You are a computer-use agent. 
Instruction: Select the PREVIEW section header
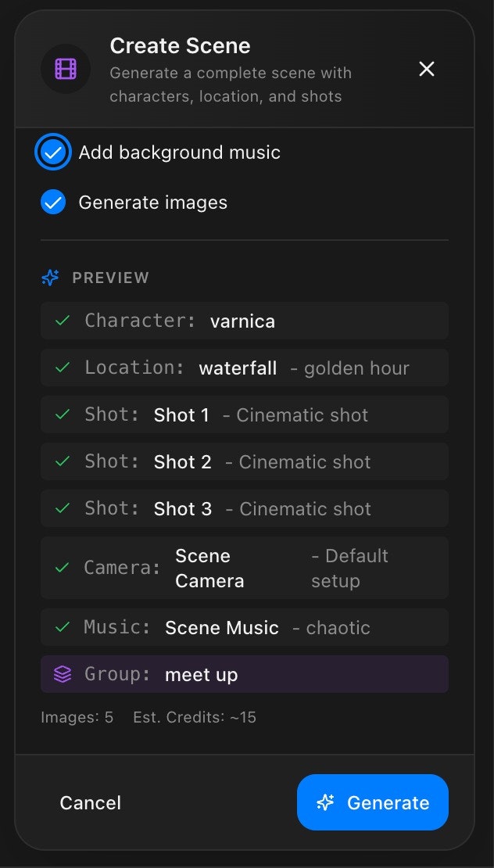(109, 278)
